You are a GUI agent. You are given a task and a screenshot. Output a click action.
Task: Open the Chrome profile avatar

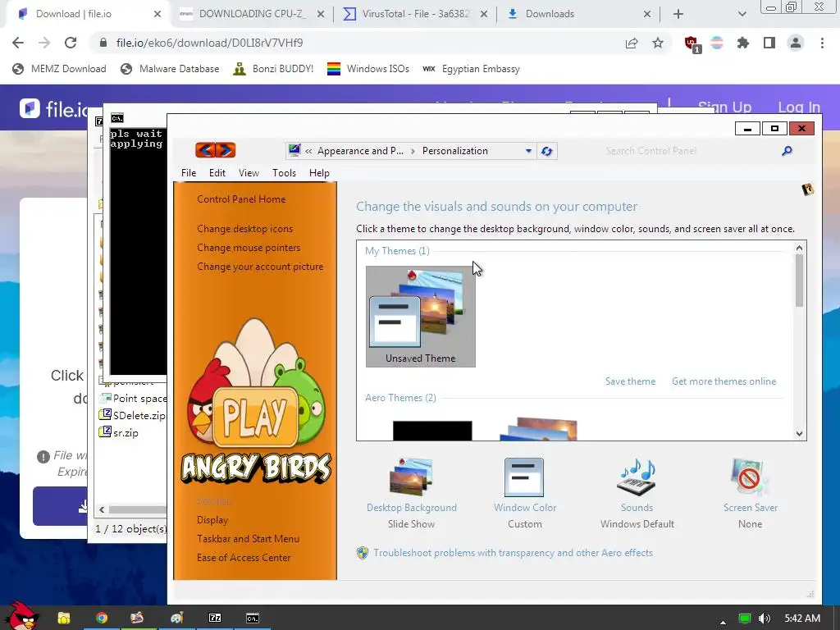coord(796,43)
